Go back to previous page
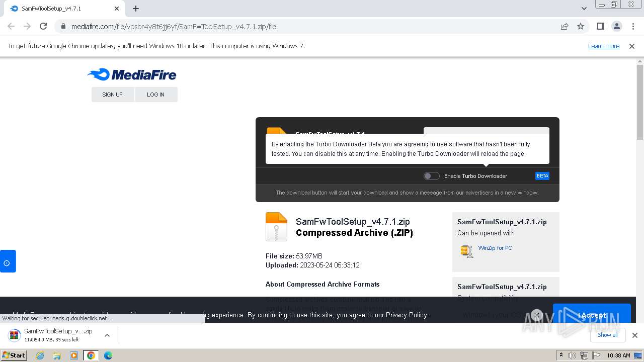The image size is (644, 362). [x=11, y=26]
